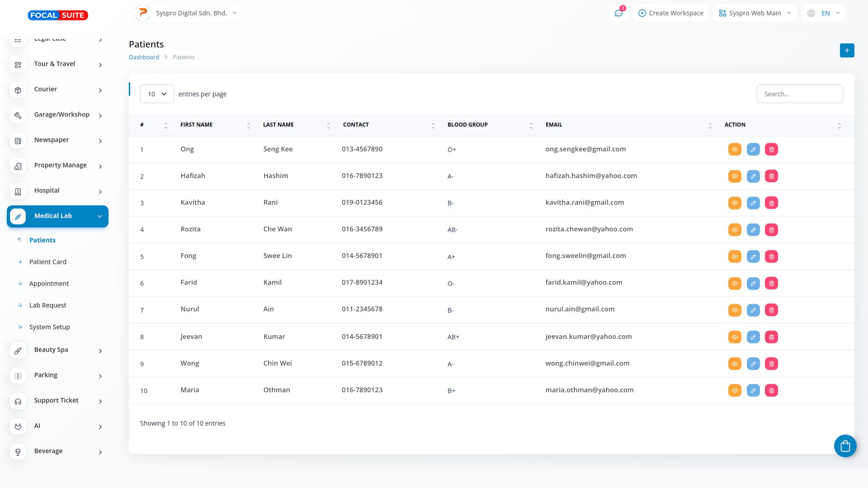The image size is (868, 488).
Task: View Jeevan's details with eye icon
Action: point(735,337)
